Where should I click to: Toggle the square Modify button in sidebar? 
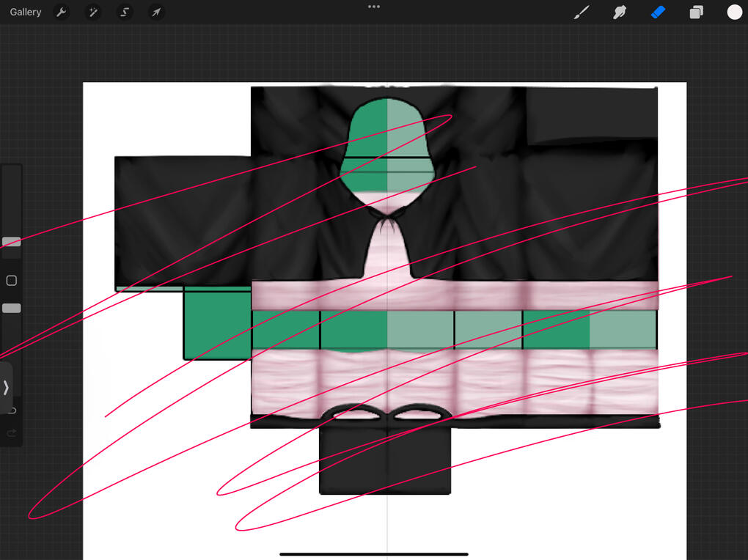[11, 281]
